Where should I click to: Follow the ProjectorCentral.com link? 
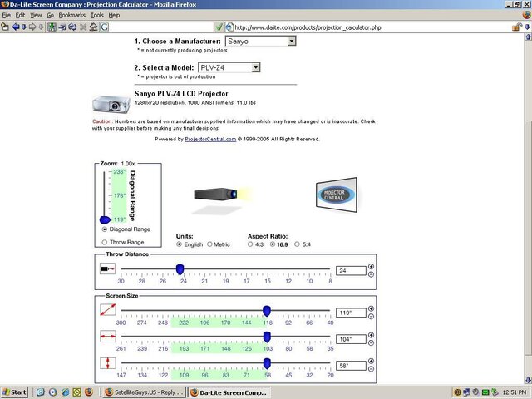click(210, 139)
